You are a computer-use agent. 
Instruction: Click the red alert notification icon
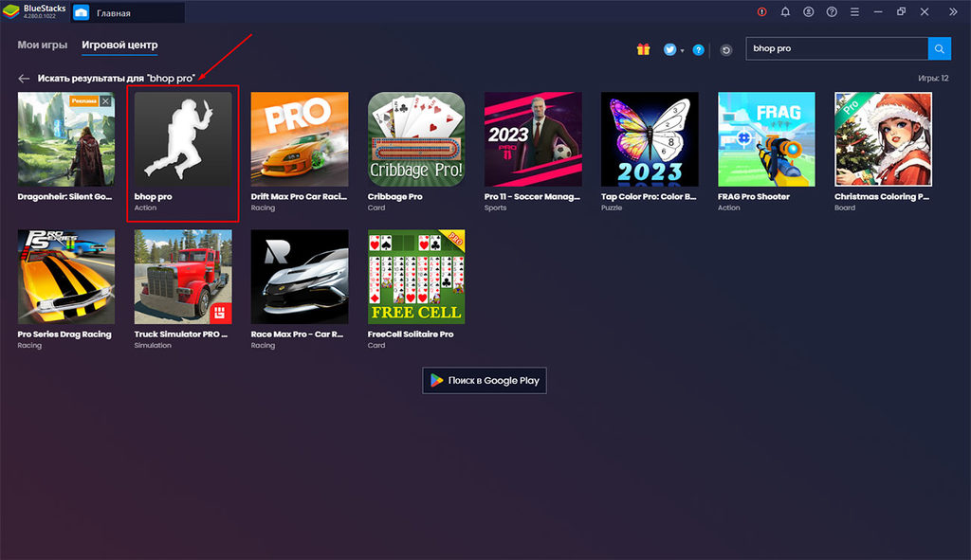point(761,11)
